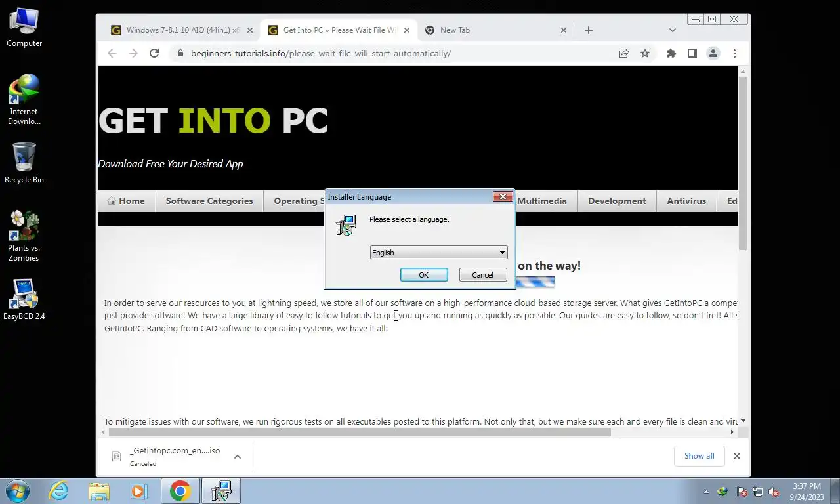
Task: Click the horizontal scrollbar thumb
Action: pos(360,432)
